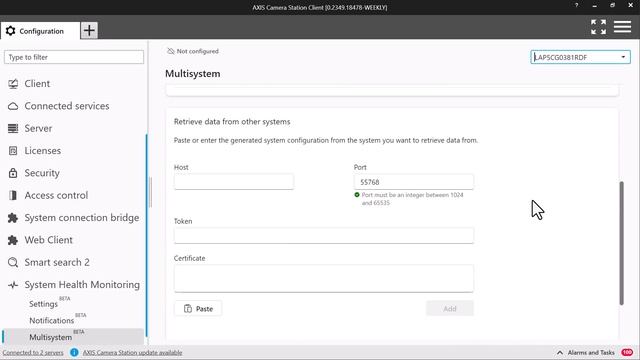The height and width of the screenshot is (360, 640).
Task: Click the blue update info icon
Action: click(x=74, y=352)
